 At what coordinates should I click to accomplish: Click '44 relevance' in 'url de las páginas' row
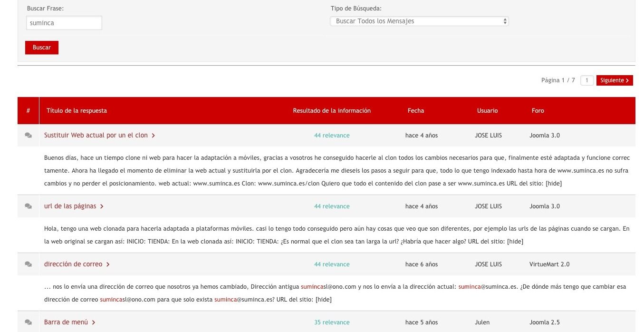click(x=332, y=206)
